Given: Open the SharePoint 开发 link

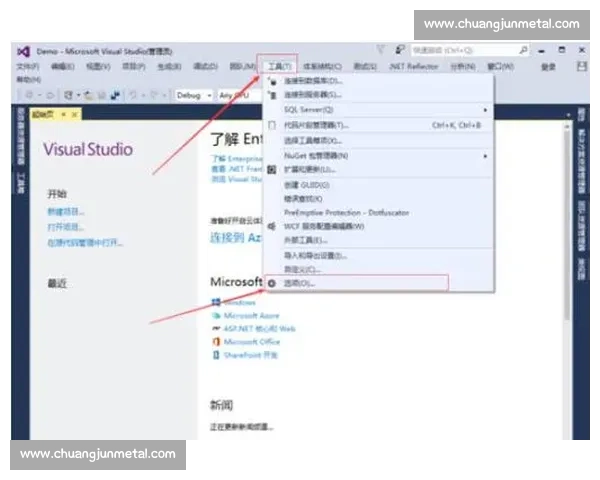Looking at the screenshot, I should click(251, 355).
